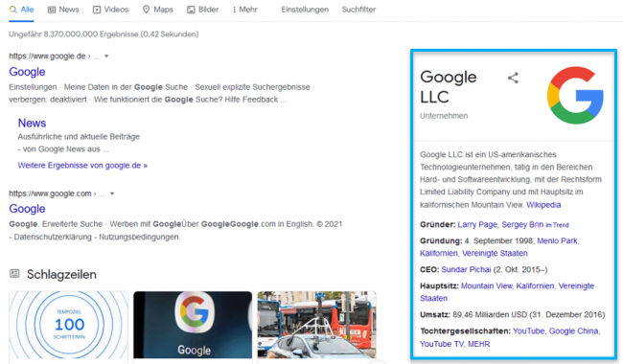
Task: Open the Google result for google.com
Action: tap(27, 209)
